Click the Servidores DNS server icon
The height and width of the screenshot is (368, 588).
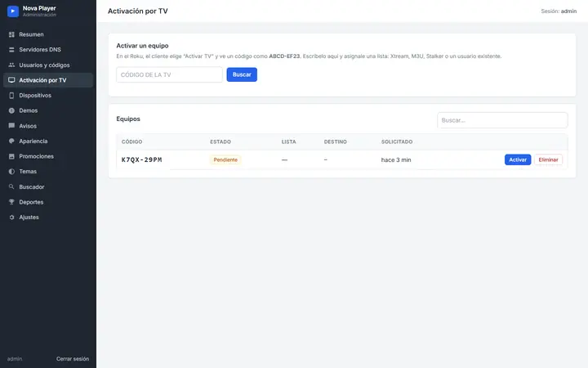point(11,50)
